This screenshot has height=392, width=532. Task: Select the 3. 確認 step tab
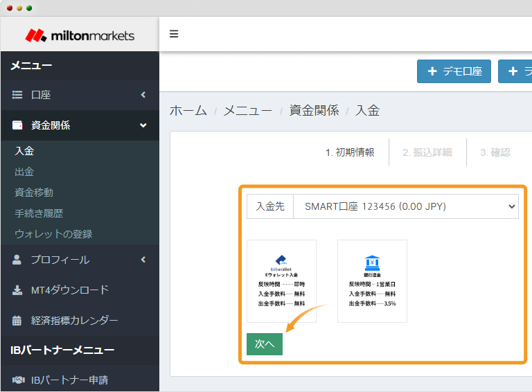(x=495, y=152)
